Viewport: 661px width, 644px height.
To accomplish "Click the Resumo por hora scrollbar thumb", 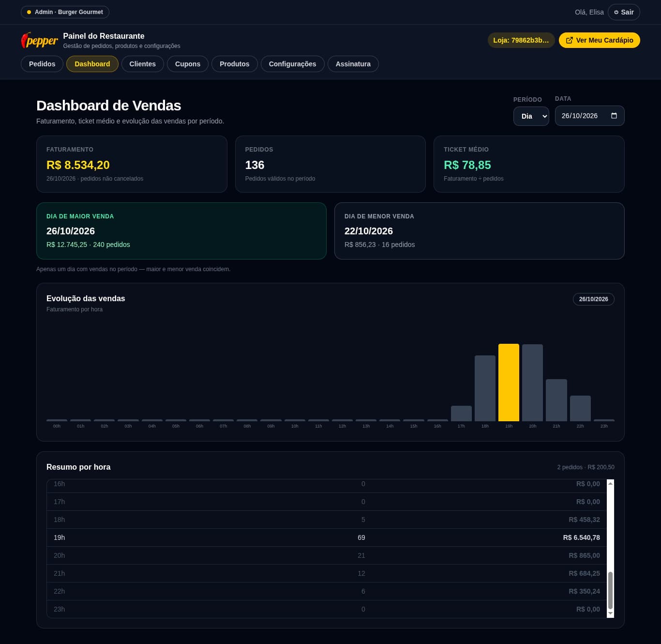I will 610,590.
